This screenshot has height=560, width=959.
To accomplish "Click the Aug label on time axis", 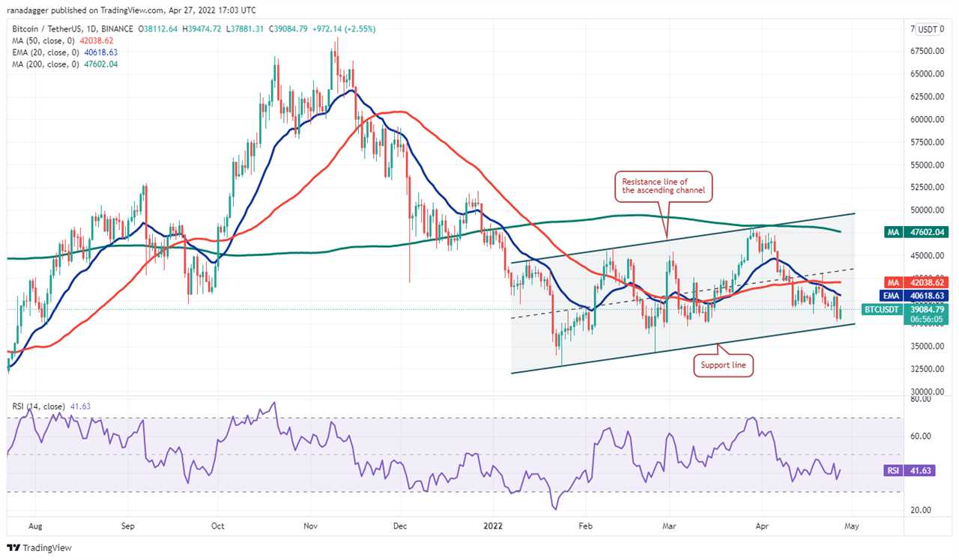I will click(x=36, y=526).
